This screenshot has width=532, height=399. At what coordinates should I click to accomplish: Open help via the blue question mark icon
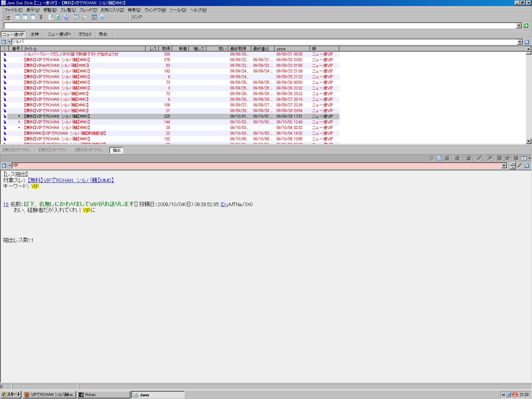coord(102,17)
